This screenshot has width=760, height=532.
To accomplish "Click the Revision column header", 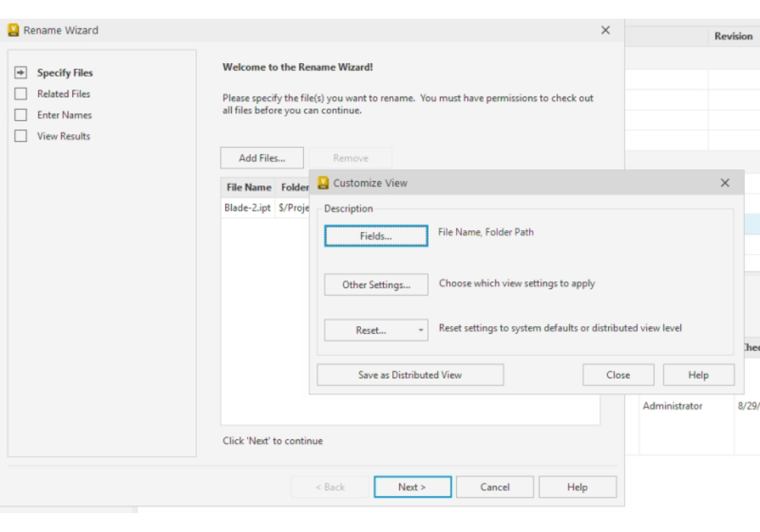I will click(733, 36).
